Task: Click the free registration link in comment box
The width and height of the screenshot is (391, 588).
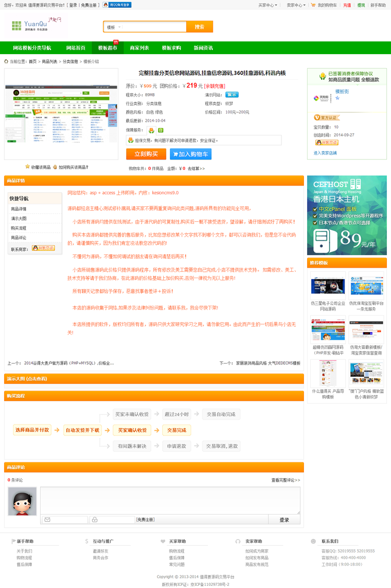Action: pos(145,520)
